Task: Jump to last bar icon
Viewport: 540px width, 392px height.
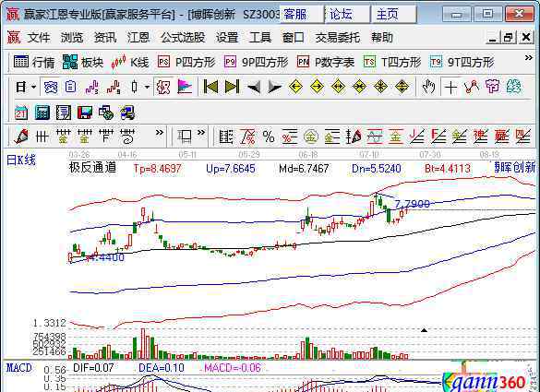Action: pyautogui.click(x=232, y=87)
